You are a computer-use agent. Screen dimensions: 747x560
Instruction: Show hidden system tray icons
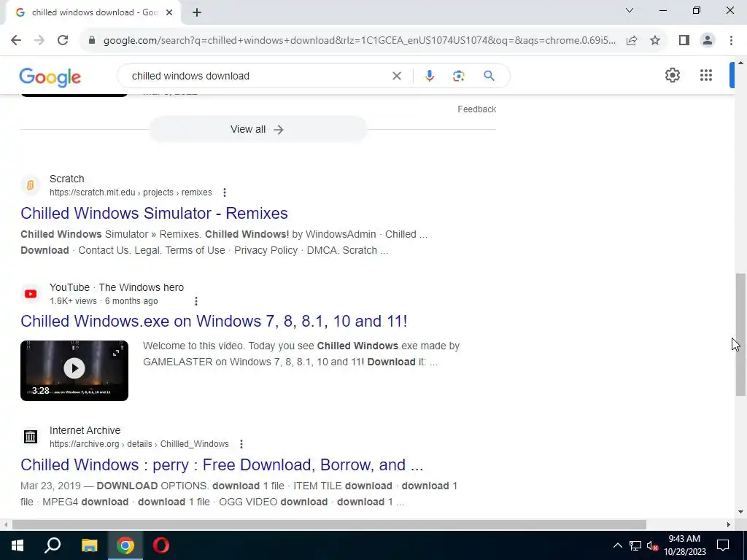(617, 545)
